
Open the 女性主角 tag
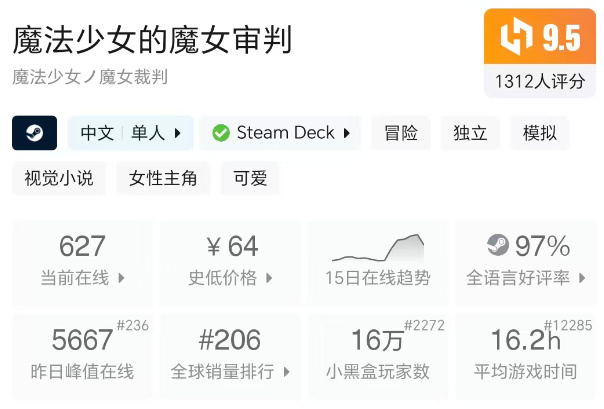163,179
